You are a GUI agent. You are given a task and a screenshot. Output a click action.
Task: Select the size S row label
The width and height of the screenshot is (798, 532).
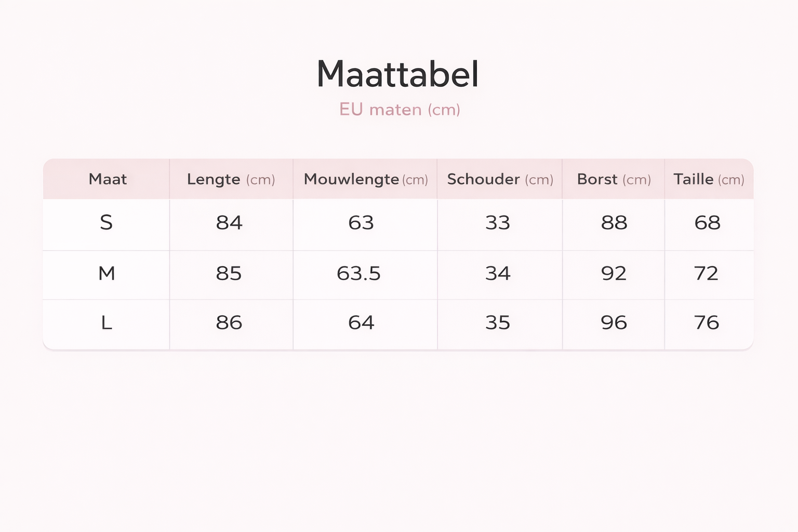tap(106, 223)
